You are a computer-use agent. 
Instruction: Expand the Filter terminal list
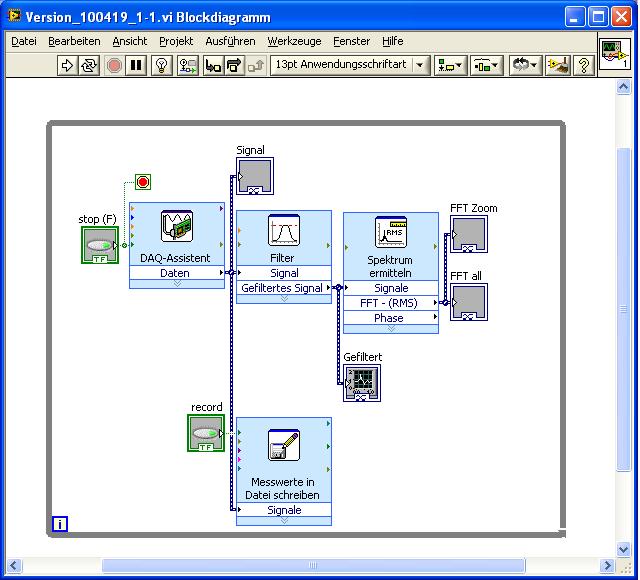[284, 299]
